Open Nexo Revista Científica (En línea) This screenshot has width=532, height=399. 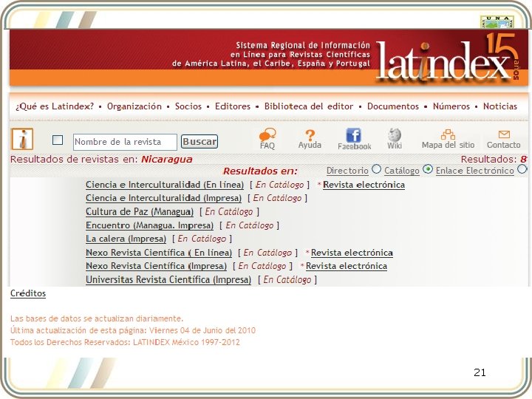click(x=159, y=253)
